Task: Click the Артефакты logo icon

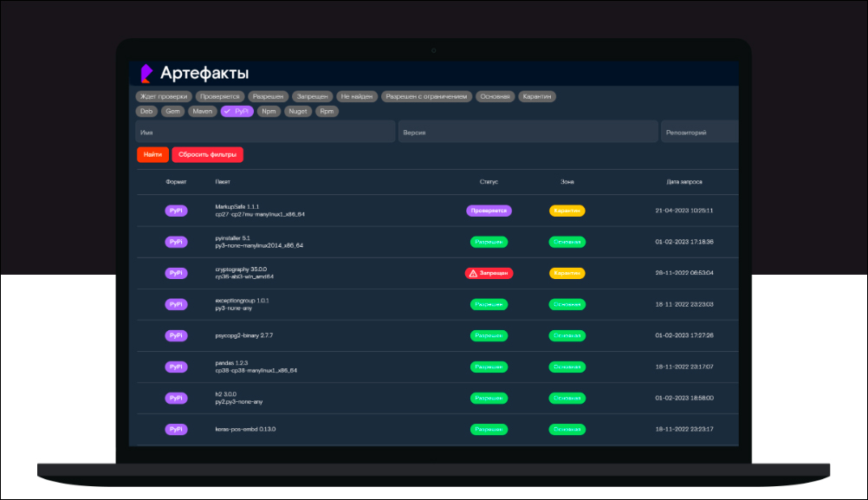Action: [x=146, y=73]
